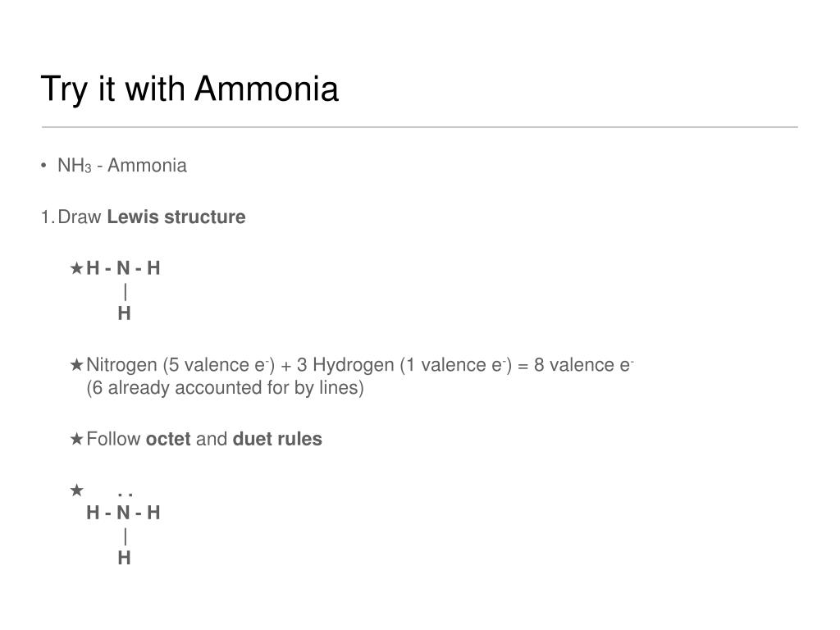Click the lone pair dots above nitrogen

click(125, 495)
